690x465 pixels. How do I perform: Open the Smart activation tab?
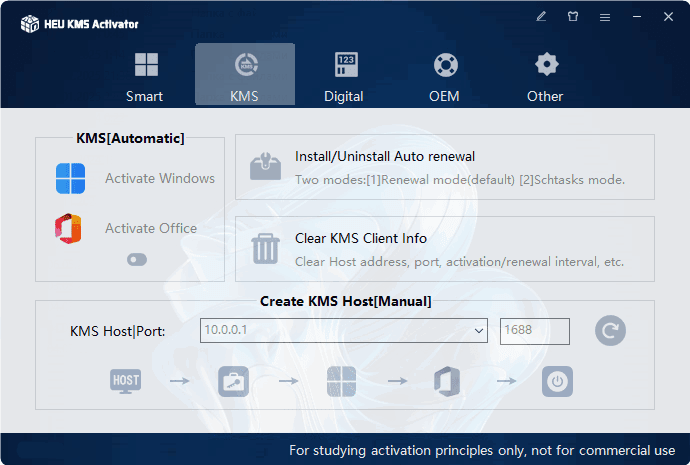click(144, 76)
